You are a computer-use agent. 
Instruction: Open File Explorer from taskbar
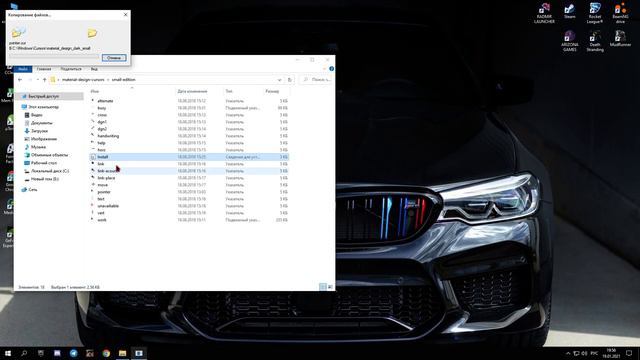coord(122,353)
